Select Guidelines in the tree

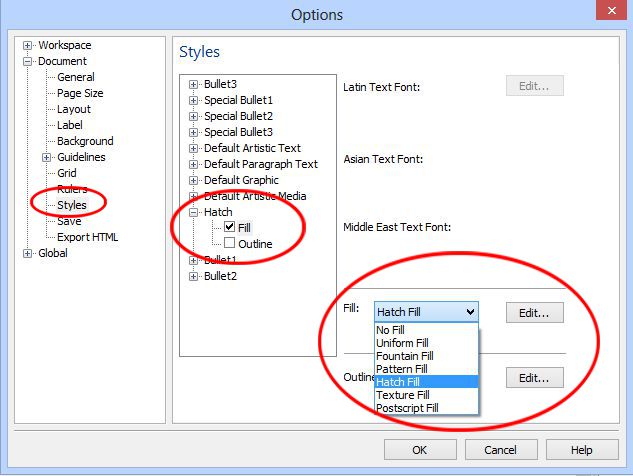81,157
